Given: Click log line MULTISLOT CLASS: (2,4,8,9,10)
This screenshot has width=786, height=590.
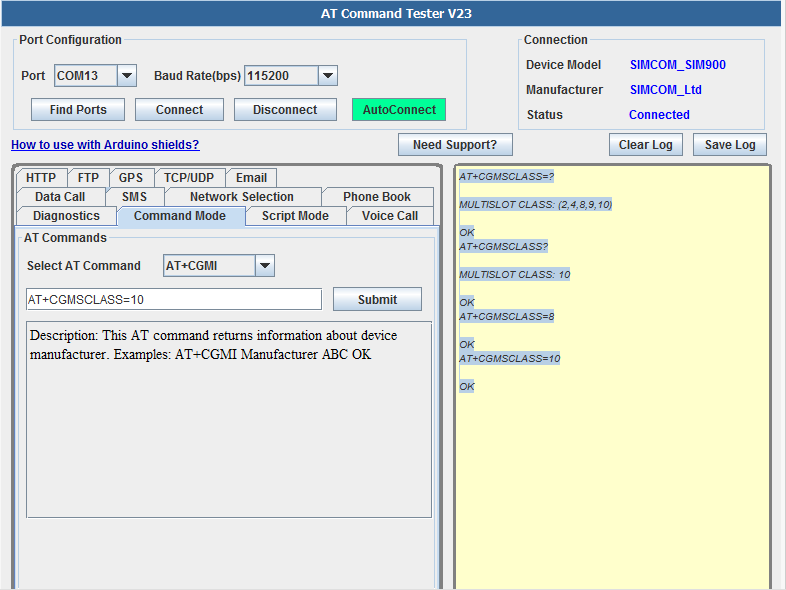Looking at the screenshot, I should click(x=536, y=205).
